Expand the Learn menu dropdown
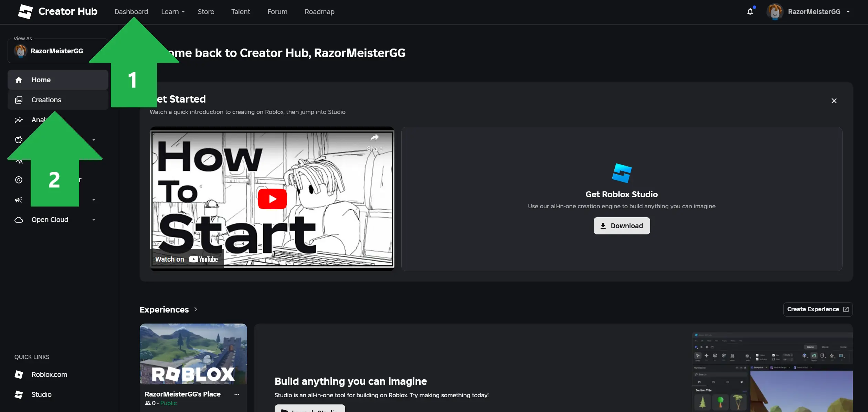Viewport: 868px width, 412px height. point(173,12)
